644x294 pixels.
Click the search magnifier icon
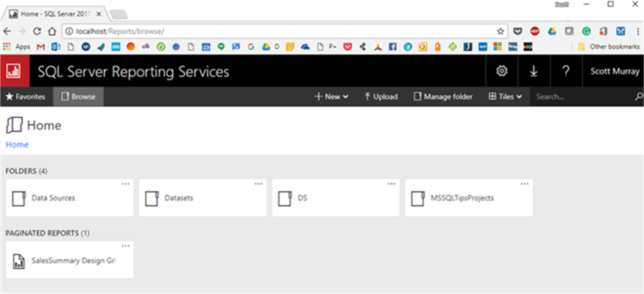tap(639, 97)
